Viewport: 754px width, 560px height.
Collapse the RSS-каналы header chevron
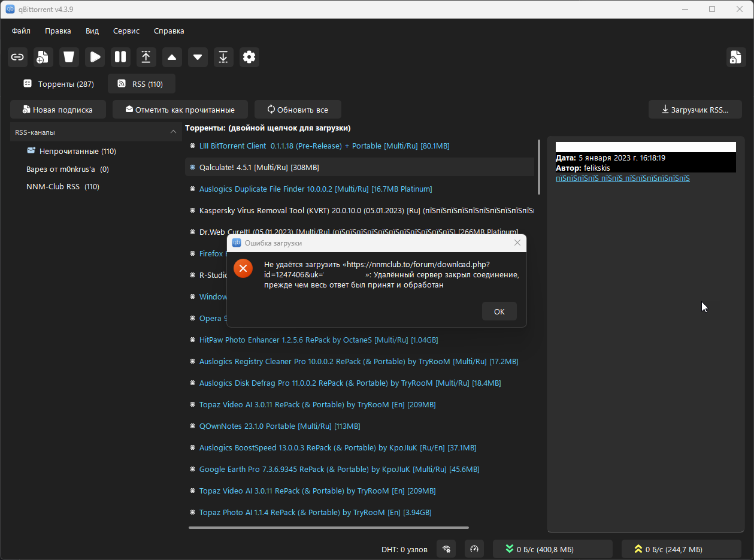click(x=173, y=132)
